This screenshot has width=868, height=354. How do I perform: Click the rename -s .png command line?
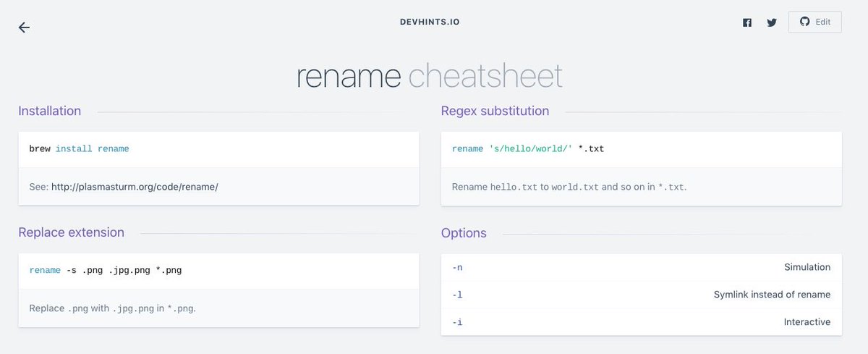pyautogui.click(x=106, y=271)
